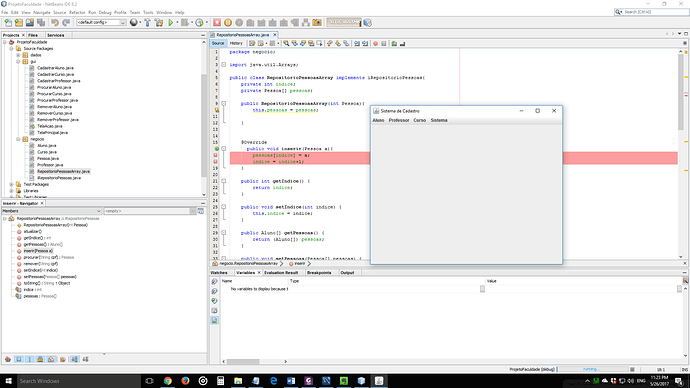This screenshot has height=388, width=690.
Task: Pause the debugger with the orange Pause icon
Action: (x=228, y=22)
